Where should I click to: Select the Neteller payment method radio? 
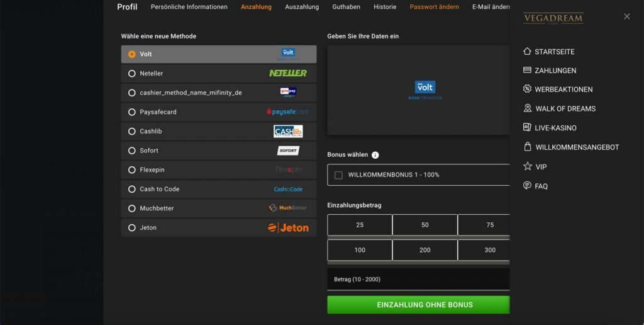coord(132,74)
